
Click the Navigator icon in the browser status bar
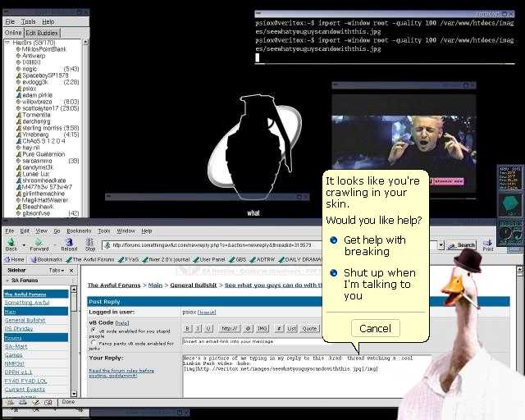pyautogui.click(x=11, y=402)
